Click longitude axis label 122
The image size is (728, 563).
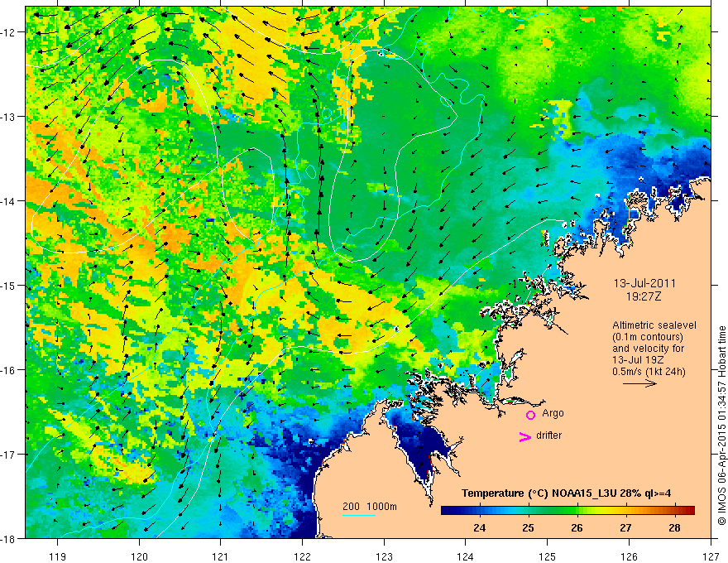pos(302,557)
